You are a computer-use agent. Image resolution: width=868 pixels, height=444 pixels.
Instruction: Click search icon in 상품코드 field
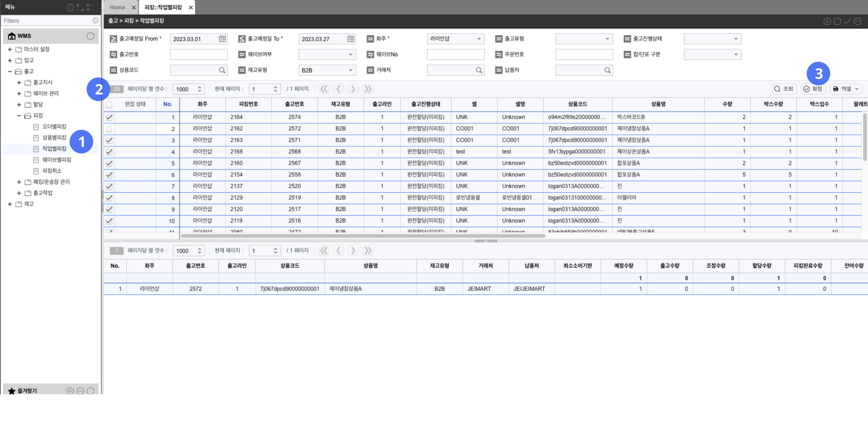tap(222, 70)
